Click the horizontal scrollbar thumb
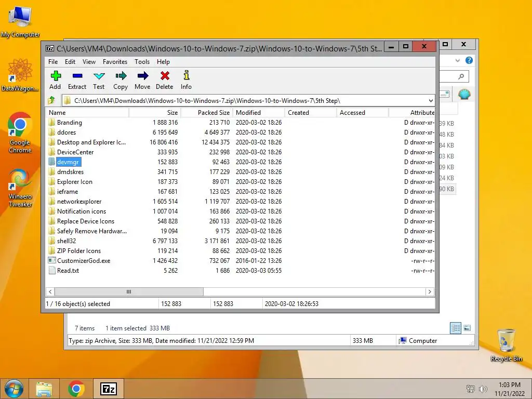Image resolution: width=532 pixels, height=399 pixels. tap(129, 291)
